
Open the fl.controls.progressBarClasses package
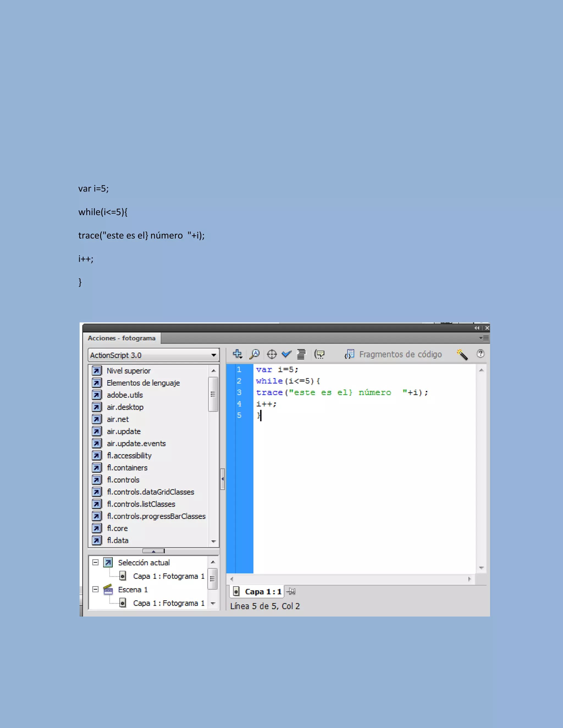tap(156, 516)
